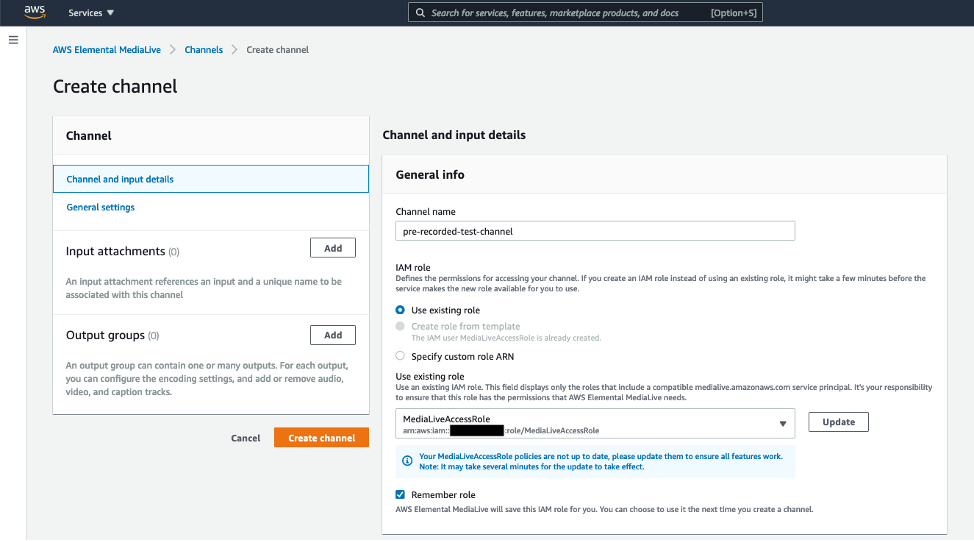
Task: Click the IAM role label
Action: (413, 268)
